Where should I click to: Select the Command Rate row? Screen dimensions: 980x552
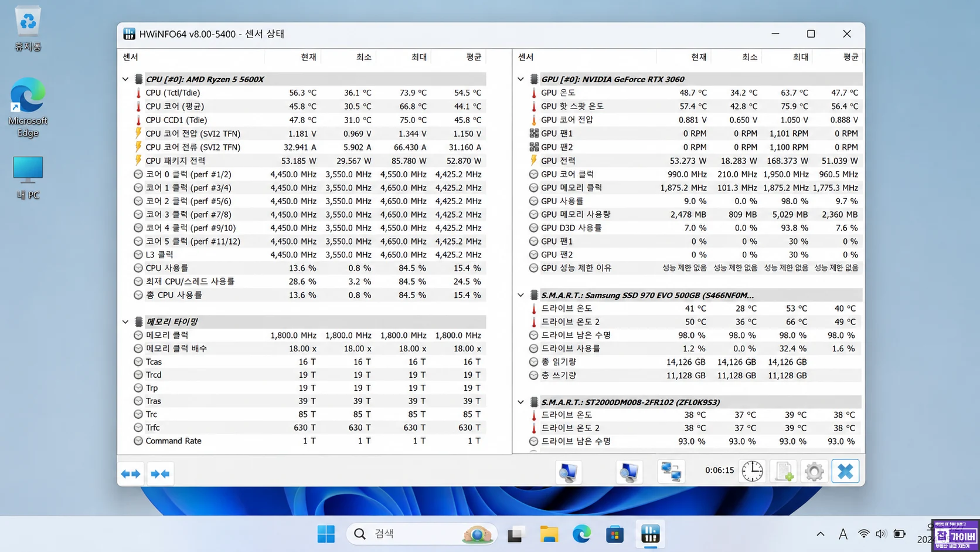309,441
